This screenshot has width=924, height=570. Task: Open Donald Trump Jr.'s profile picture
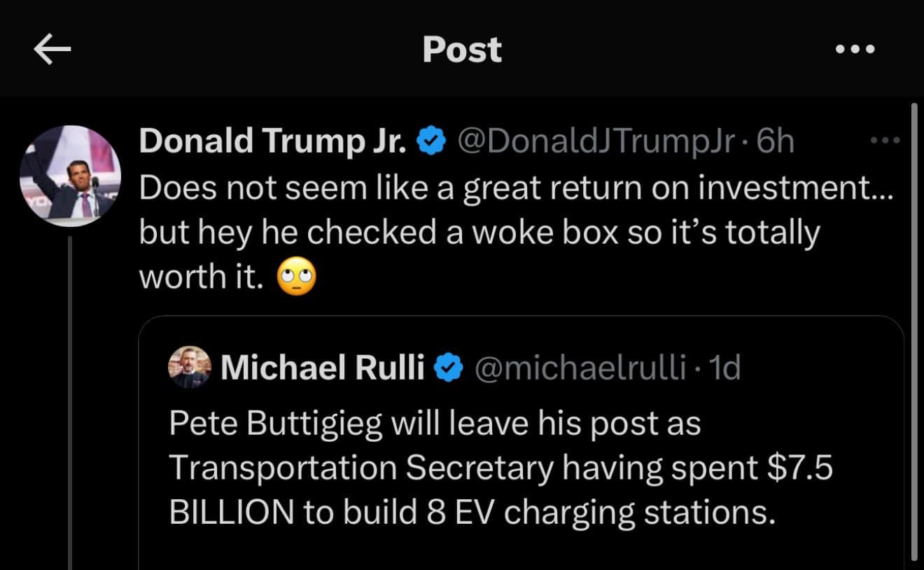tap(70, 176)
